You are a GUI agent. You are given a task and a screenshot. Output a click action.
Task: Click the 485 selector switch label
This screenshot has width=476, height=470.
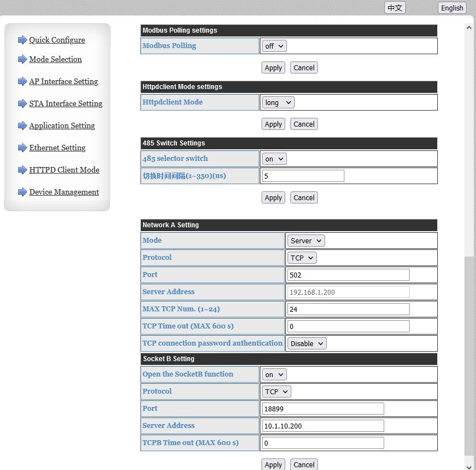(175, 159)
